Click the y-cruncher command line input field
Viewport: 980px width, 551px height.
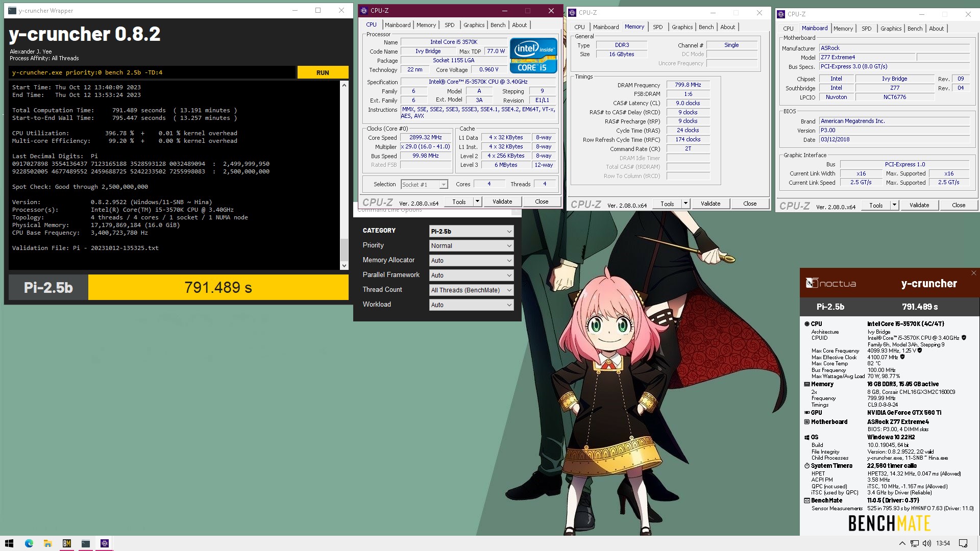click(x=152, y=72)
